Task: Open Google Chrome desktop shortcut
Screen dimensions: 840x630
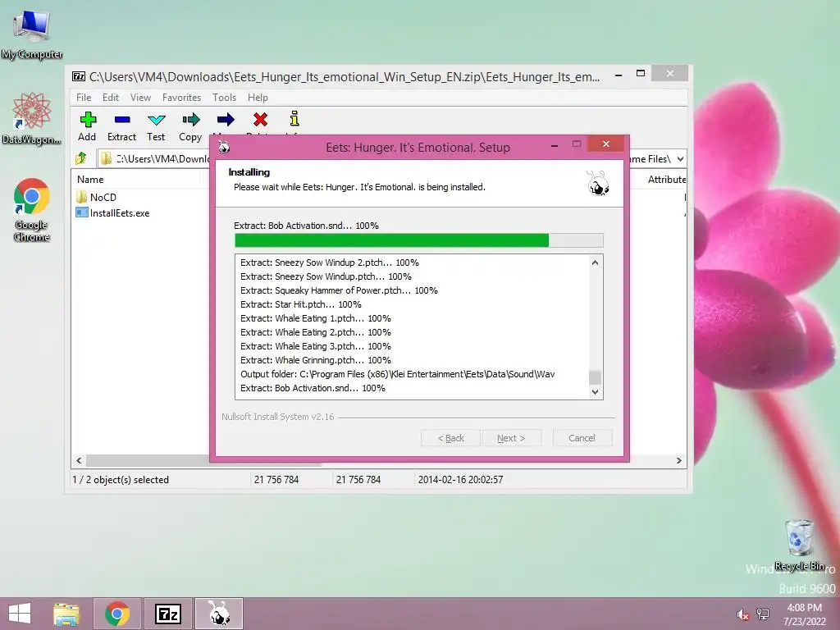Action: (32, 210)
